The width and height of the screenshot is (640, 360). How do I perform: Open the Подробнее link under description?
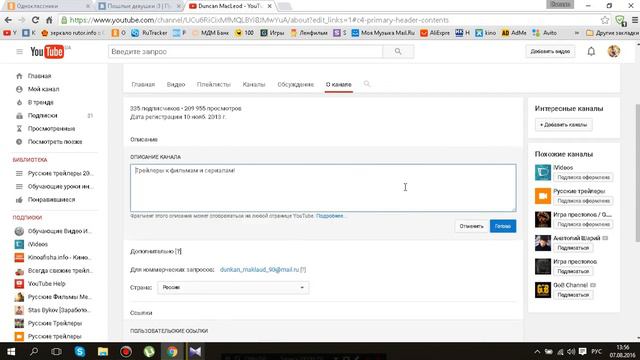(330, 216)
